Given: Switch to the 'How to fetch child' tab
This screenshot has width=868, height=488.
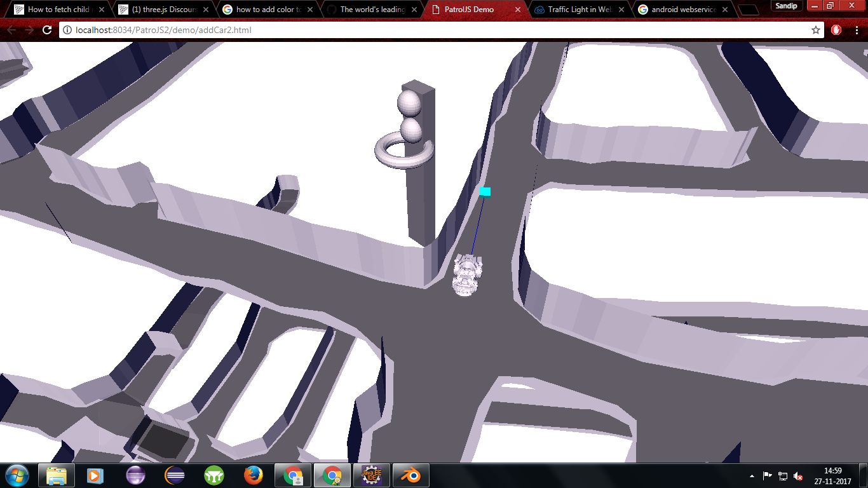Looking at the screenshot, I should (57, 10).
